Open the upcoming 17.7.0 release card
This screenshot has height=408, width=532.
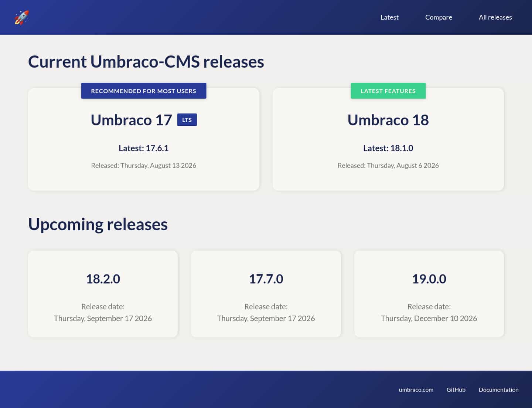(266, 294)
